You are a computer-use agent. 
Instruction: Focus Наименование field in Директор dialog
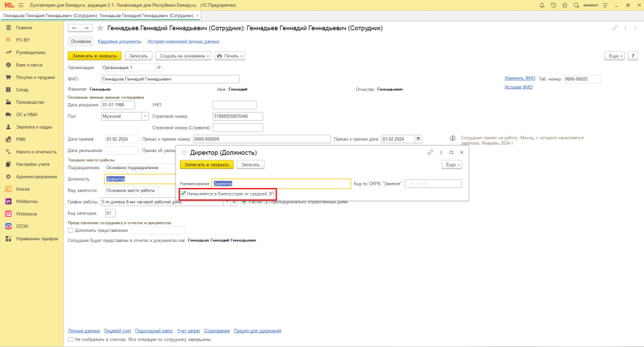pos(281,184)
